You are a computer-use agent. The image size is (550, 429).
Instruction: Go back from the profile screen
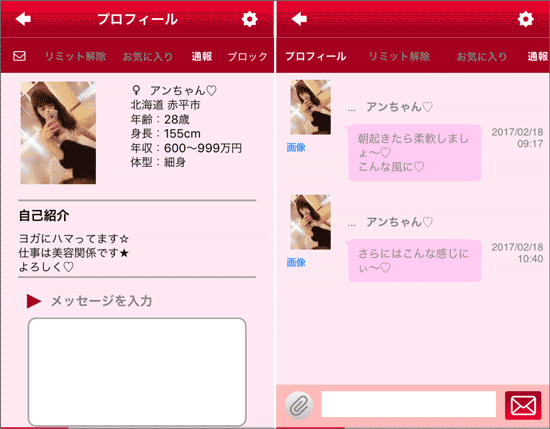24,19
